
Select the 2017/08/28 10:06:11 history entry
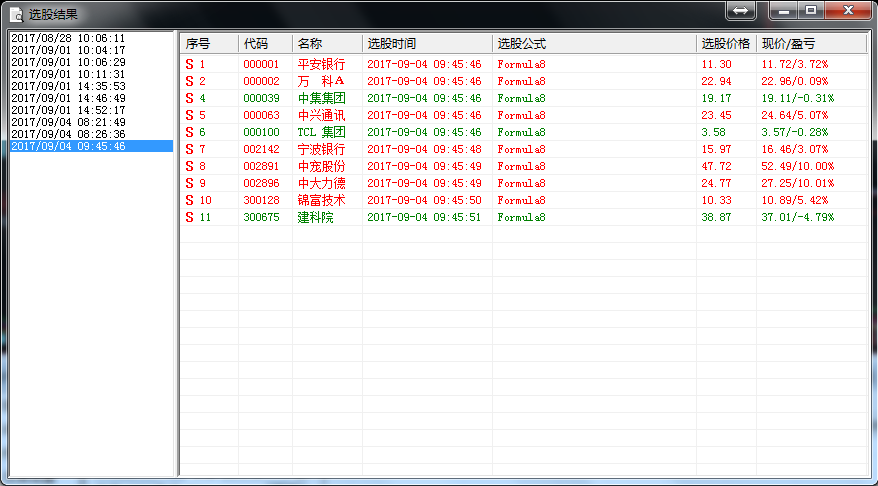pyautogui.click(x=91, y=39)
